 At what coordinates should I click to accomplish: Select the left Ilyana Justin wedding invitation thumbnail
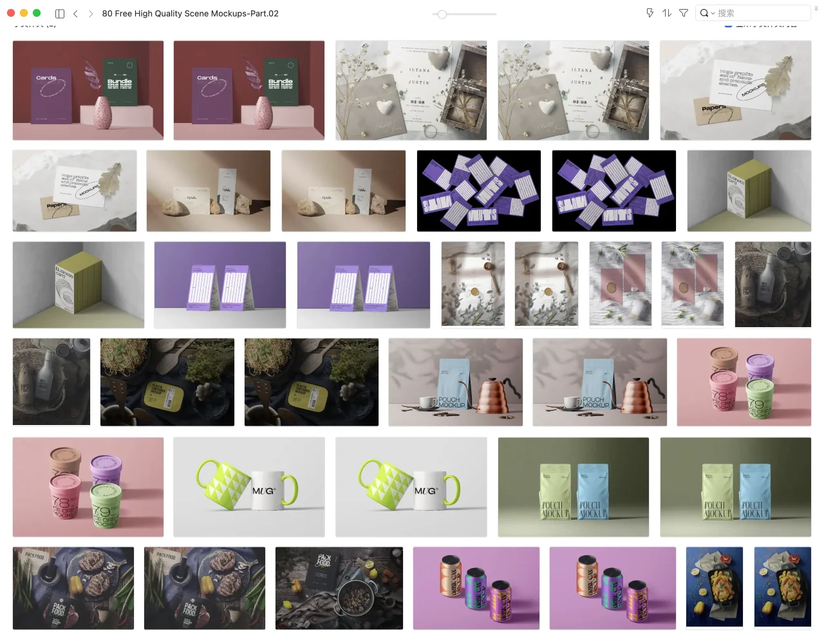tap(411, 90)
